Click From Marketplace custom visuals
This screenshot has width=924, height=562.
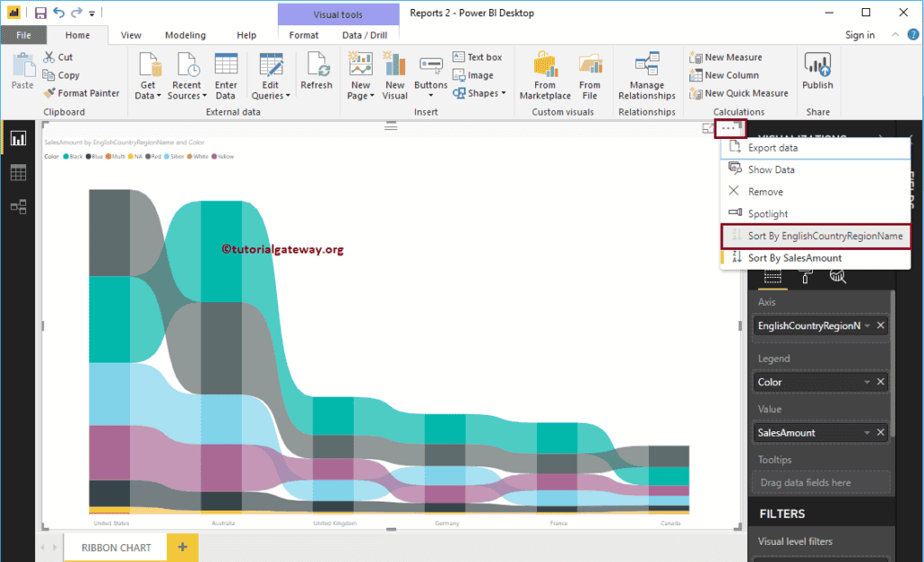(545, 76)
